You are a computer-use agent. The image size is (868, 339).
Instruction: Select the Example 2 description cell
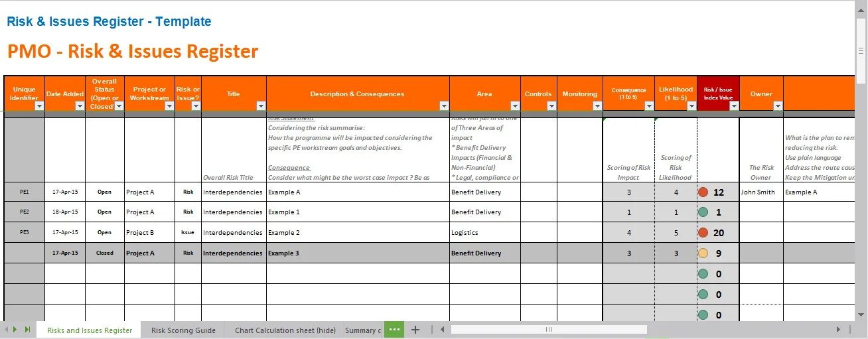coord(358,233)
